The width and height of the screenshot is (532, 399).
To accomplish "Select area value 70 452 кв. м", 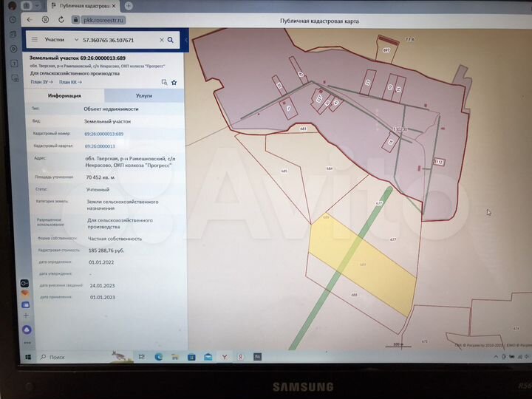I will click(100, 177).
